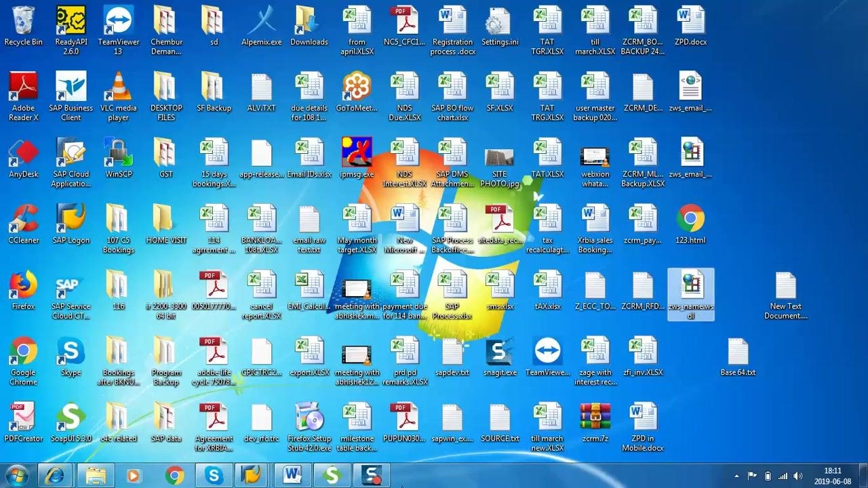Select the Base 64.txt file

coord(738,357)
